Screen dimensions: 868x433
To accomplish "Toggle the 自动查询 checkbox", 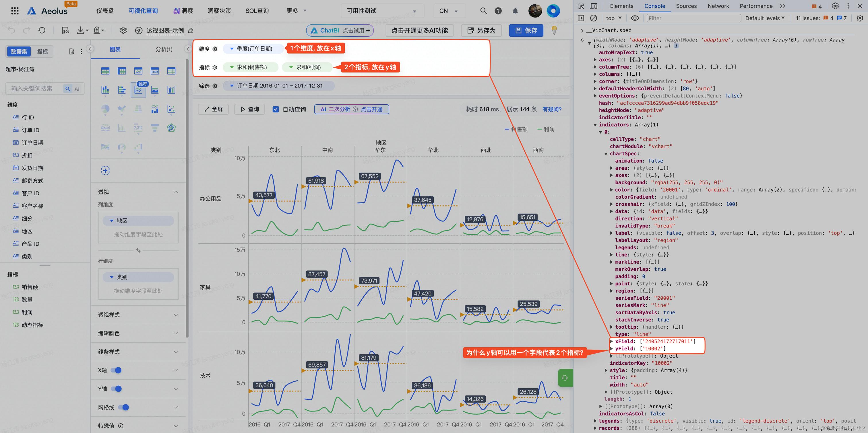I will (276, 109).
